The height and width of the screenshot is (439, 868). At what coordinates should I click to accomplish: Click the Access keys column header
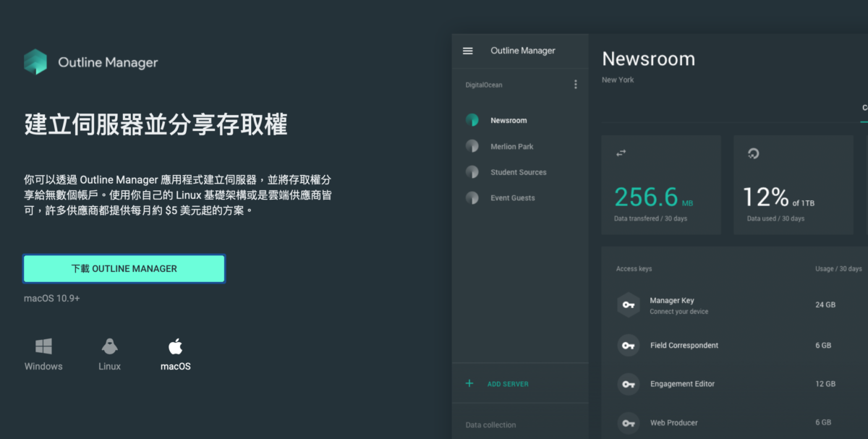[634, 268]
